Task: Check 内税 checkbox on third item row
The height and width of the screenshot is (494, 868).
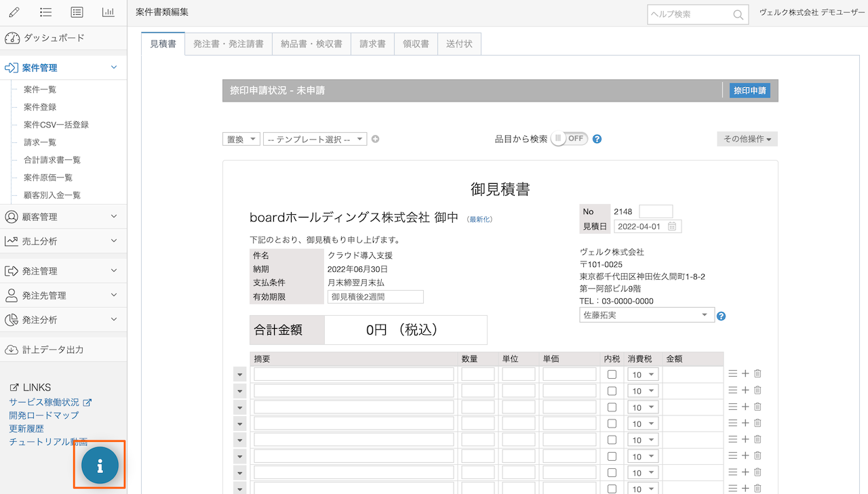Action: [612, 407]
